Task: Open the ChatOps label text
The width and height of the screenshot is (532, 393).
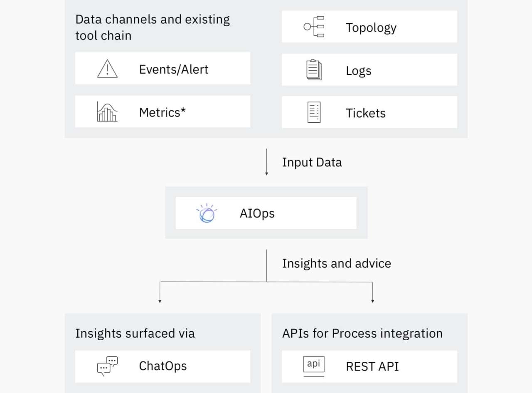Action: click(163, 366)
